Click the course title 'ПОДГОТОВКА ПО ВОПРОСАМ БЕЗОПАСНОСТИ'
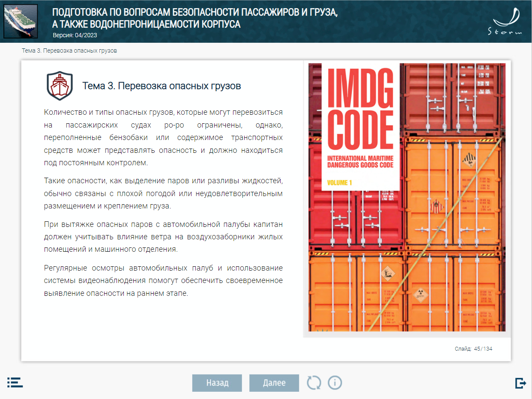 tap(195, 18)
